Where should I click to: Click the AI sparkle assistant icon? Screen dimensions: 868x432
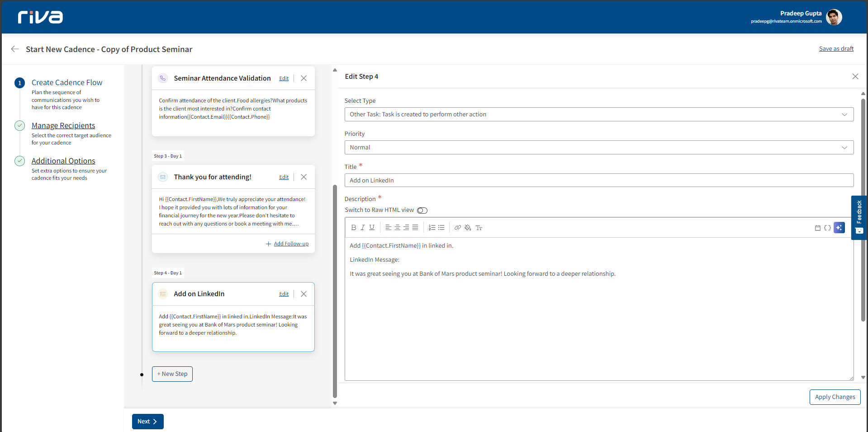pyautogui.click(x=839, y=228)
